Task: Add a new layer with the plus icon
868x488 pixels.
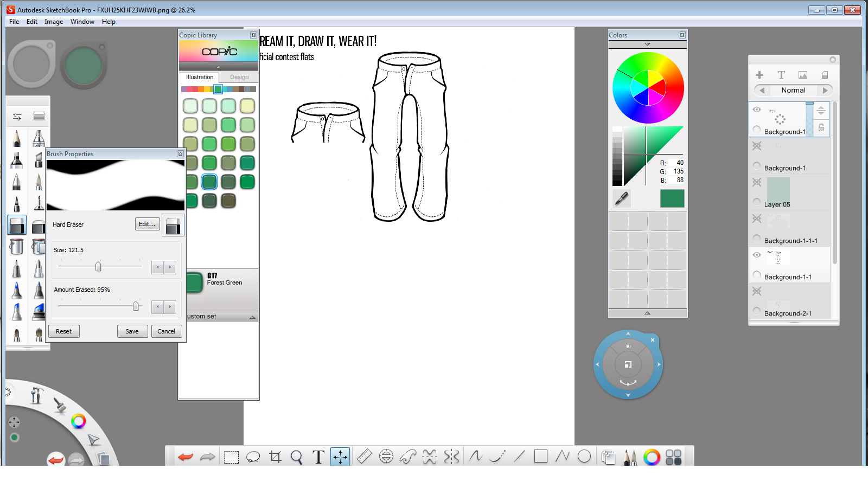Action: pyautogui.click(x=759, y=75)
